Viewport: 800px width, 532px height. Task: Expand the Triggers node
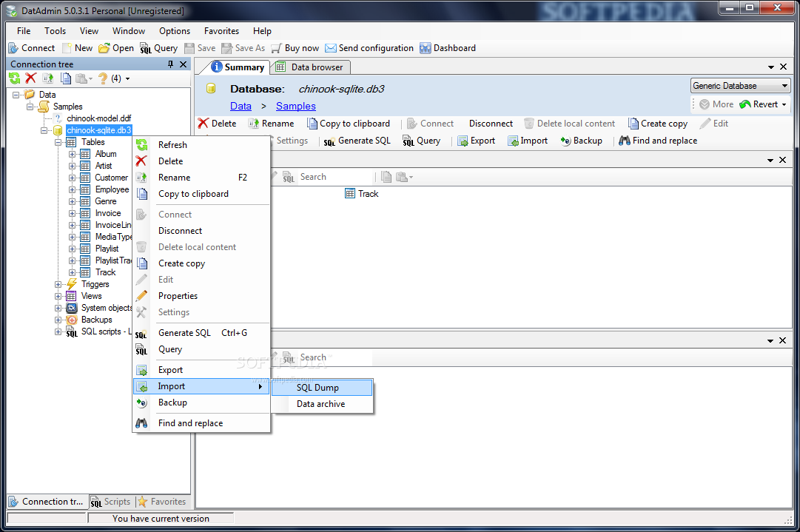(58, 284)
